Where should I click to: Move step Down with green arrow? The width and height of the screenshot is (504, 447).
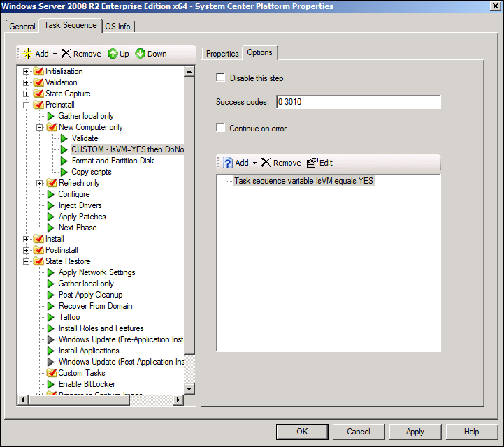150,54
